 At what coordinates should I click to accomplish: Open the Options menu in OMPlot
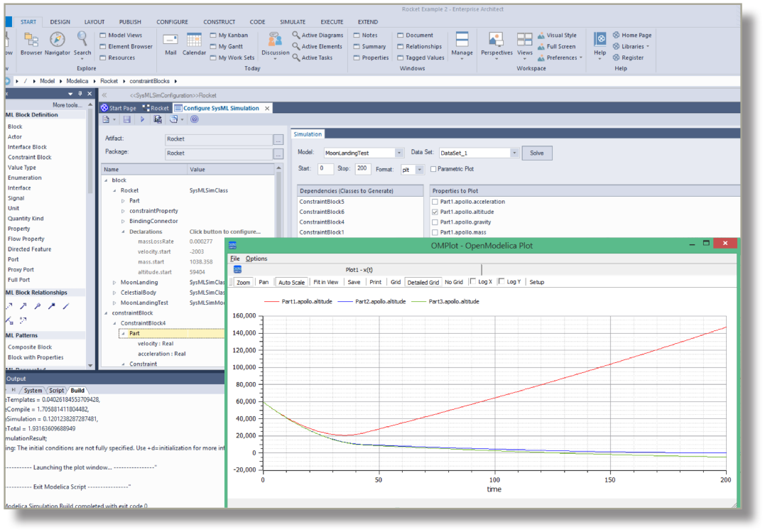coord(256,259)
